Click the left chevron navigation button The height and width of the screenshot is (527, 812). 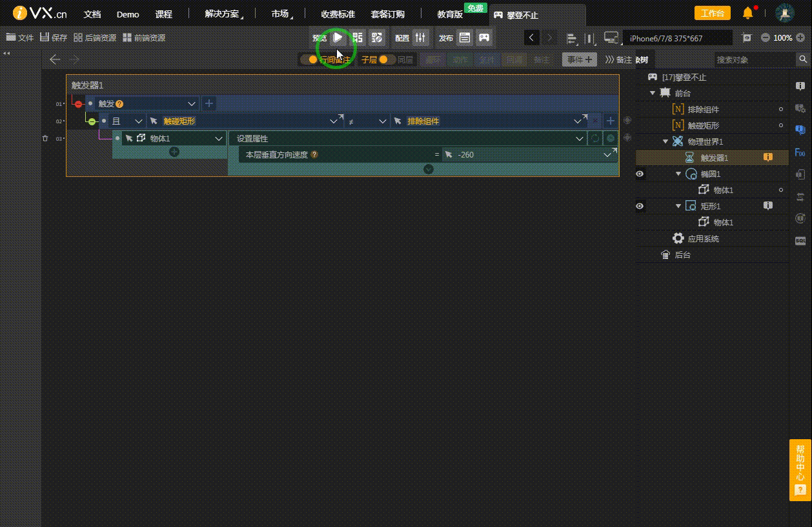coord(531,37)
